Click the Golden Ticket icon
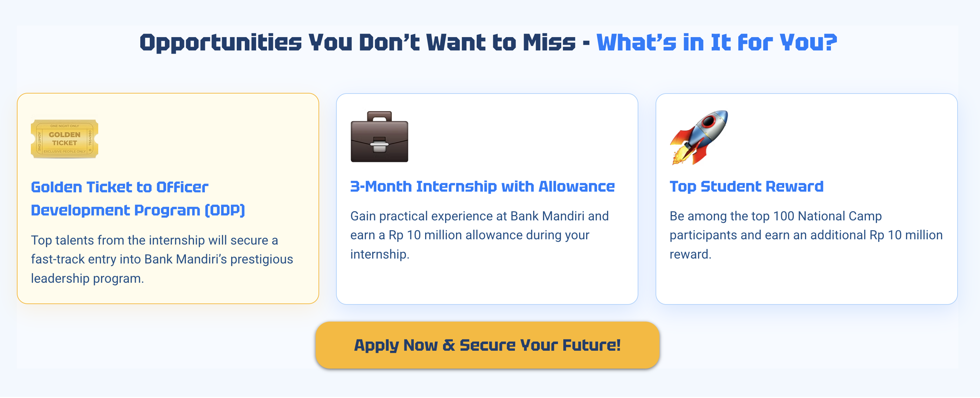The height and width of the screenshot is (398, 980). (x=64, y=139)
